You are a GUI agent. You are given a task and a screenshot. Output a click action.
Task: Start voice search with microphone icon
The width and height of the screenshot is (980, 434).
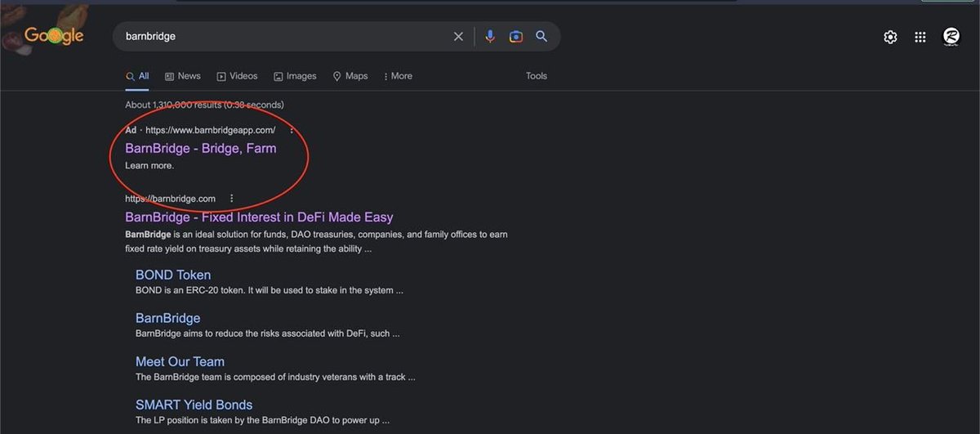tap(490, 37)
